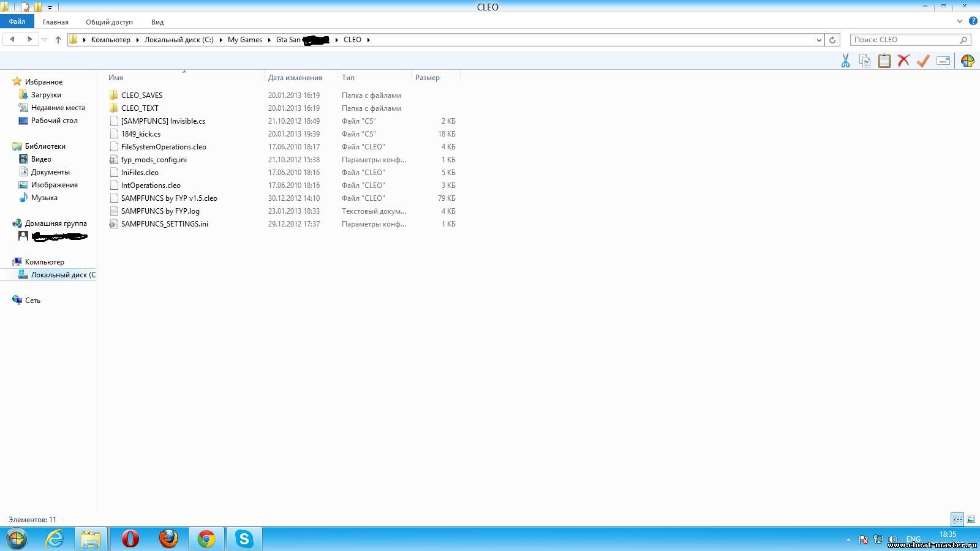Select Загрузки in the navigation pane
This screenshot has width=980, height=551.
(46, 95)
